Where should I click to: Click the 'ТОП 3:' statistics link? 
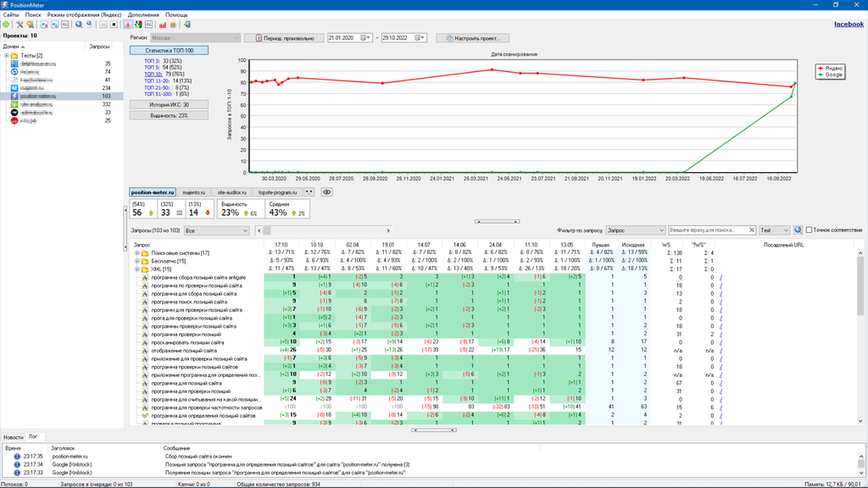tap(153, 61)
